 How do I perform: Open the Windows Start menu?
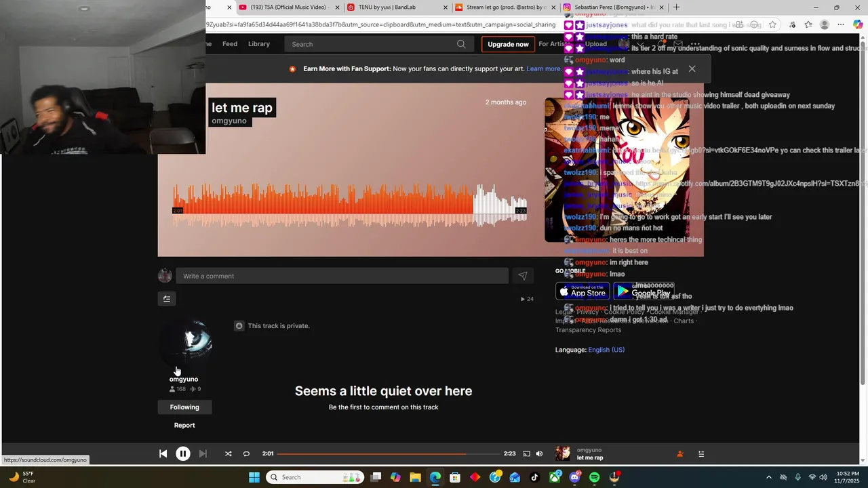point(254,477)
